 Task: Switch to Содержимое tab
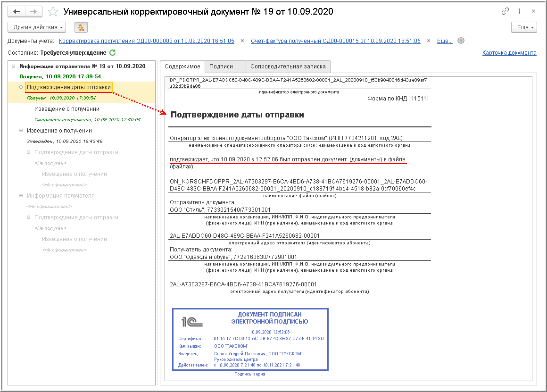point(182,67)
